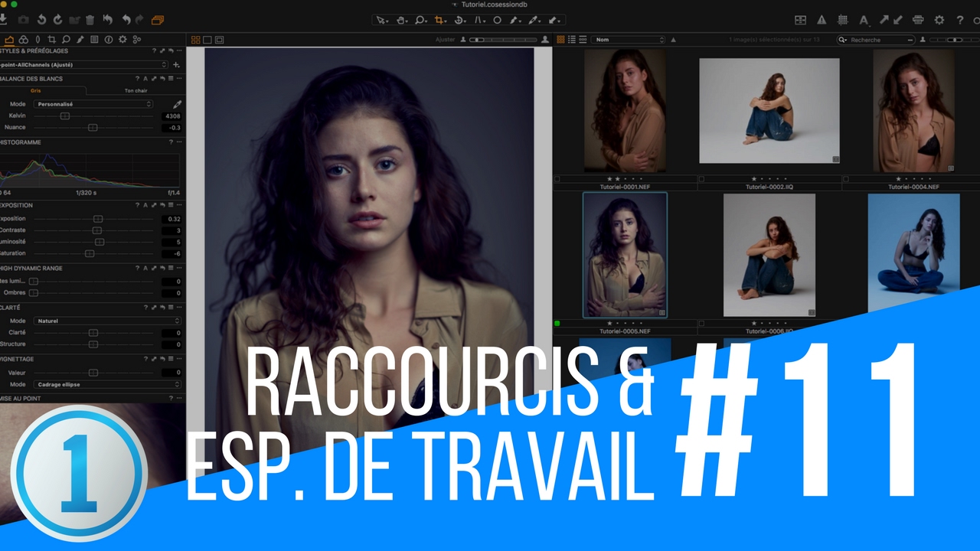This screenshot has width=980, height=551.
Task: Tick the checkbox next to Tutoriel-0001.NEF
Action: click(x=557, y=179)
